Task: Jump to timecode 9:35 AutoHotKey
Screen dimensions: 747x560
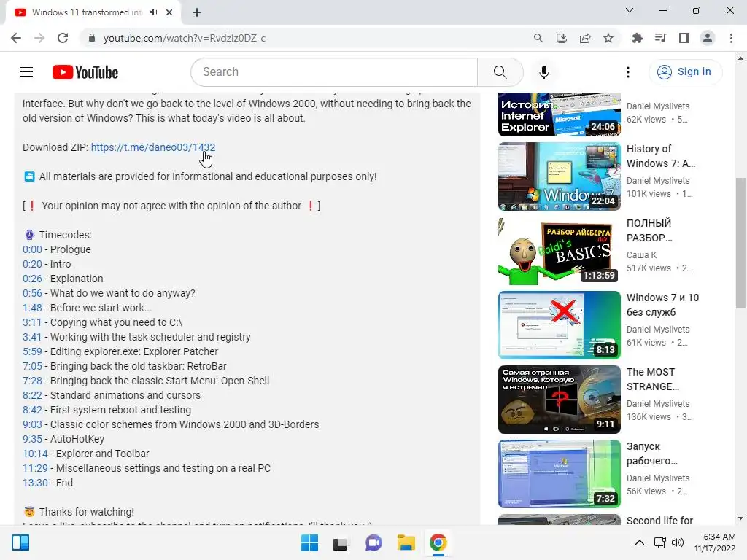Action: [32, 439]
